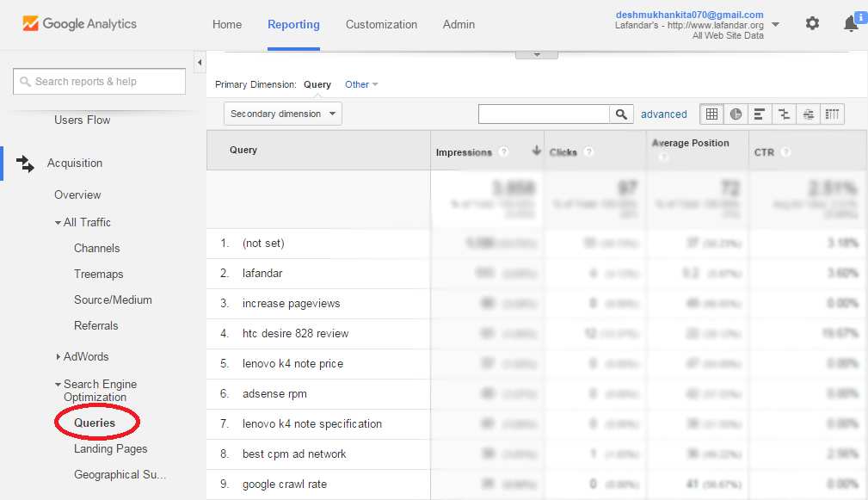
Task: Open the Admin tab
Action: [459, 24]
